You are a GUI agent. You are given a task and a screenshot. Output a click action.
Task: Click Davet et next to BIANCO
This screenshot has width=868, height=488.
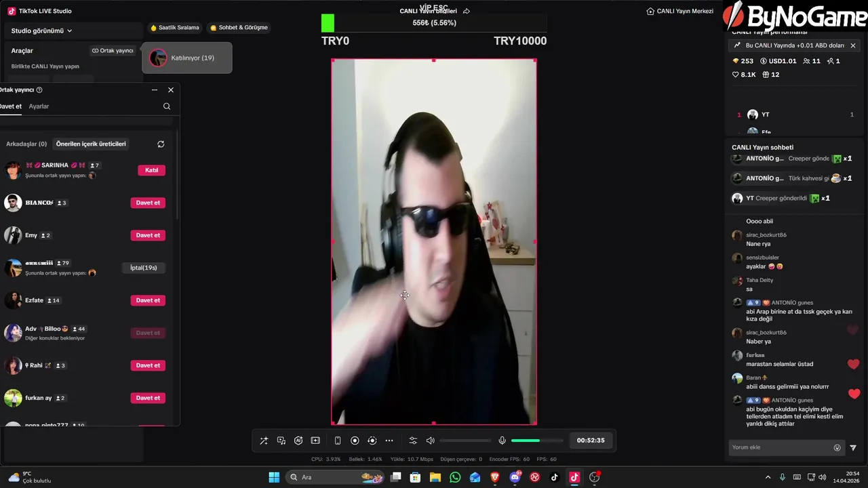tap(148, 203)
